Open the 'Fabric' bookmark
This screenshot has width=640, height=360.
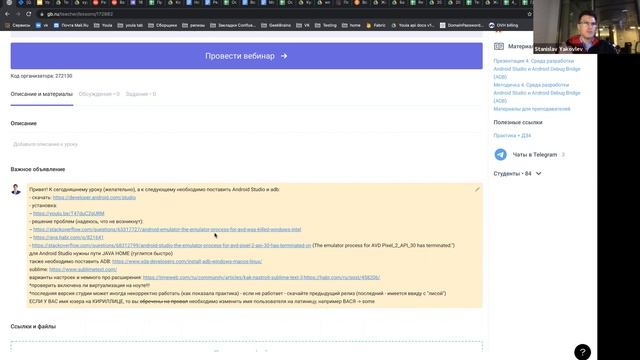376,25
